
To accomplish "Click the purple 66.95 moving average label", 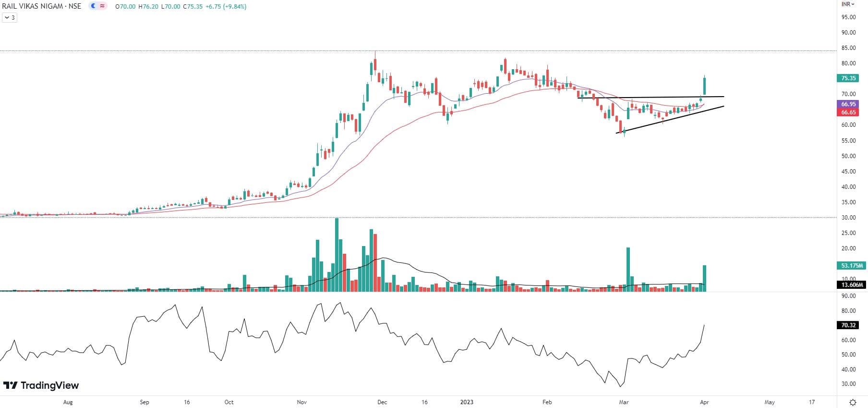I will pyautogui.click(x=848, y=104).
